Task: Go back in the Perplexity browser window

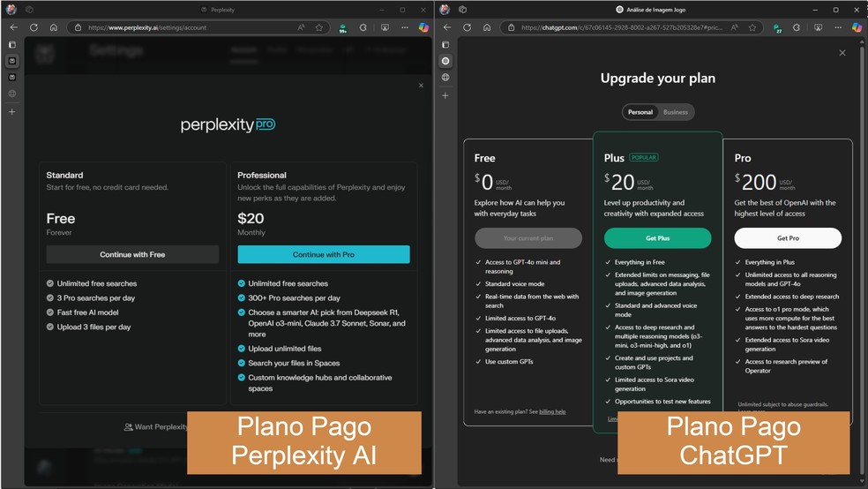Action: pyautogui.click(x=14, y=27)
